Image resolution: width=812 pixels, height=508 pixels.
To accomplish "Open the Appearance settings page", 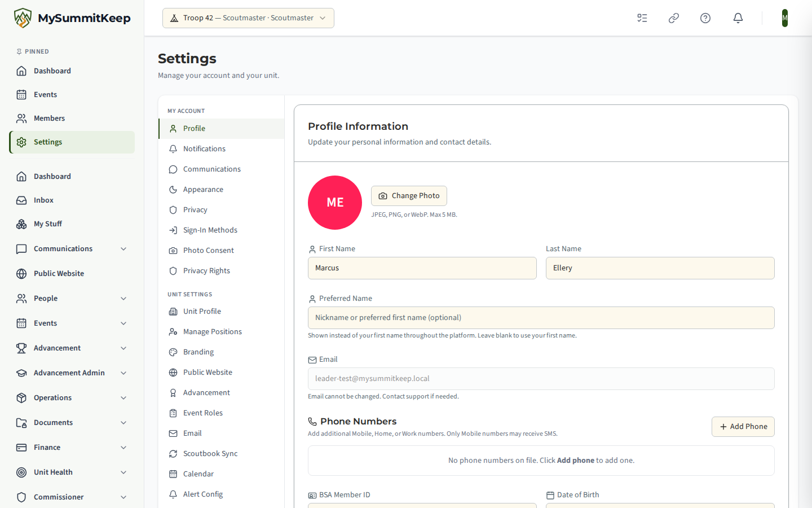I will 221,190.
